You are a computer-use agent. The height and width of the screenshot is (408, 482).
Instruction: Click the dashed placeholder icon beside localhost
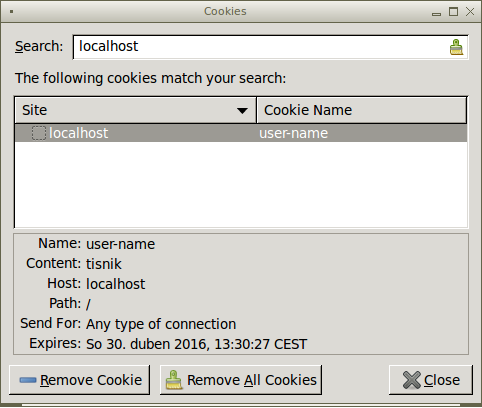(39, 133)
